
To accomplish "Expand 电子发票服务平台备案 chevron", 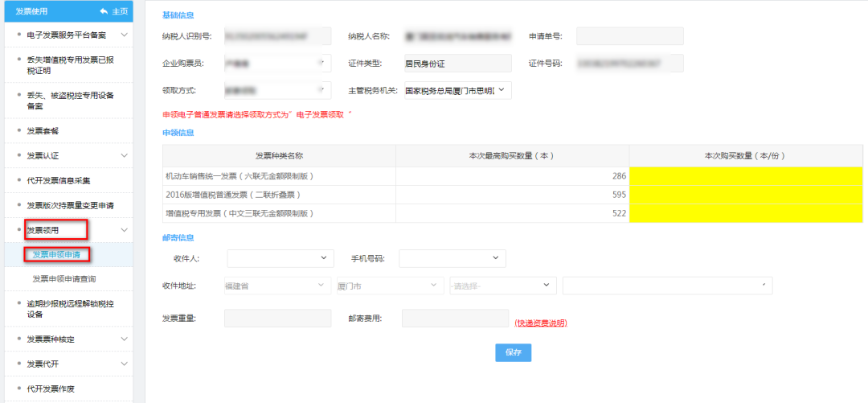I will (125, 35).
